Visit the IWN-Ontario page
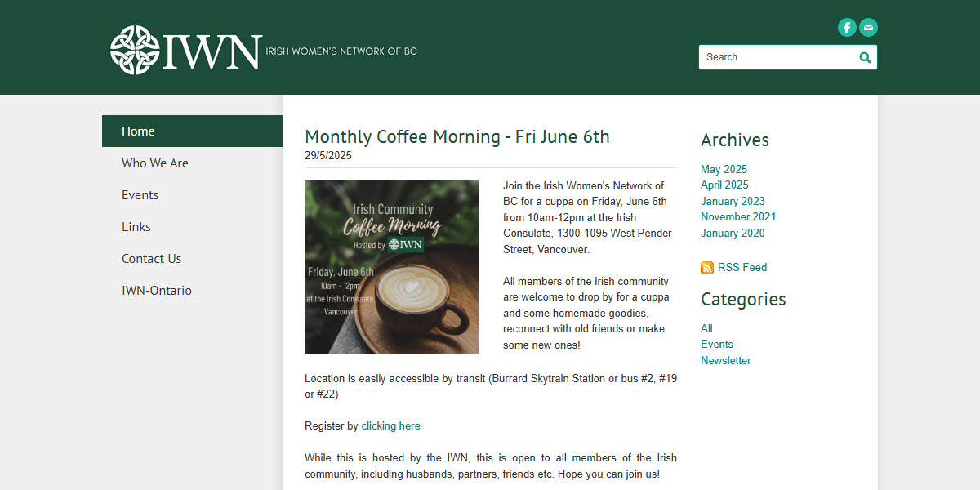This screenshot has width=980, height=490. (157, 290)
